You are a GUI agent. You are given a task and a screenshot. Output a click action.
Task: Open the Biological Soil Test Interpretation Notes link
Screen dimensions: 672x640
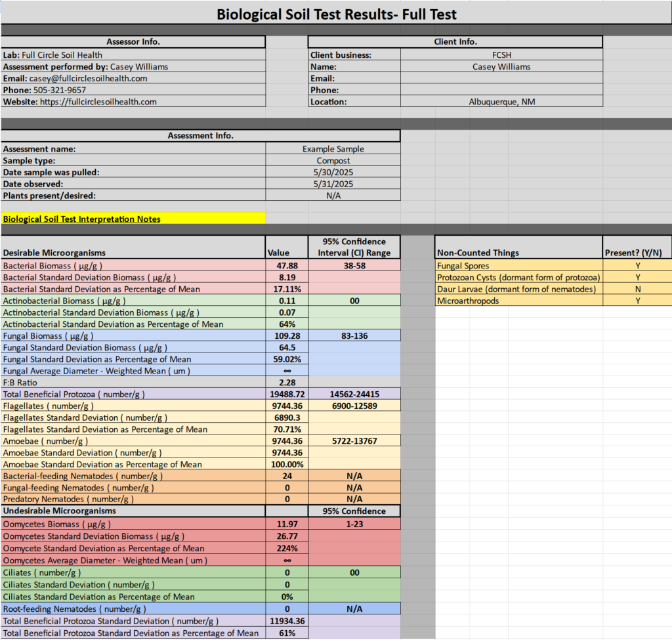[x=81, y=219]
